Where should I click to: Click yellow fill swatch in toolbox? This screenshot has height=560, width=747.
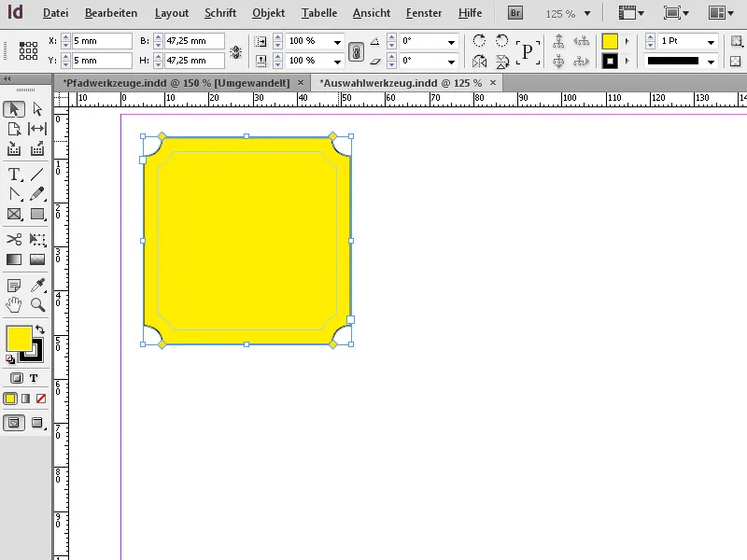[19, 338]
